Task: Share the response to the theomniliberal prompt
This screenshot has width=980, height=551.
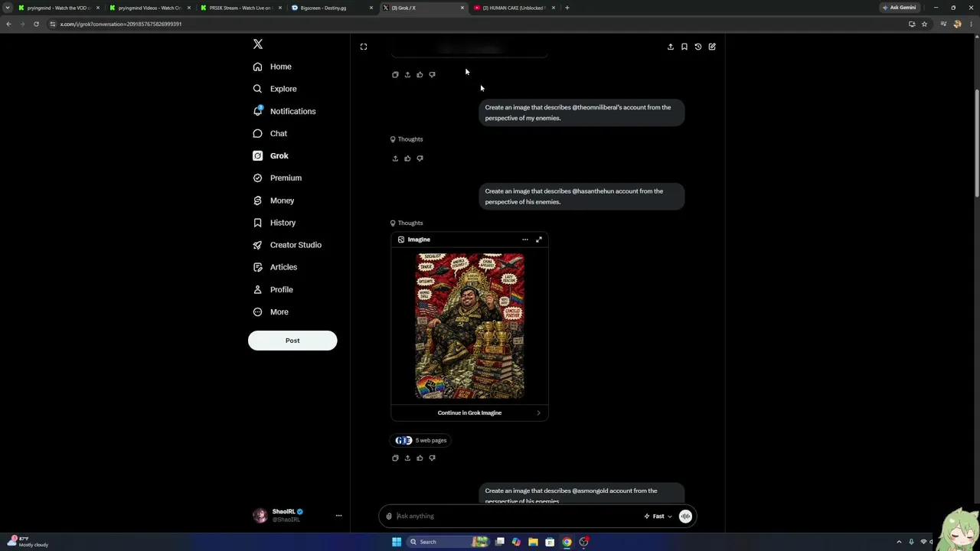Action: coord(395,158)
